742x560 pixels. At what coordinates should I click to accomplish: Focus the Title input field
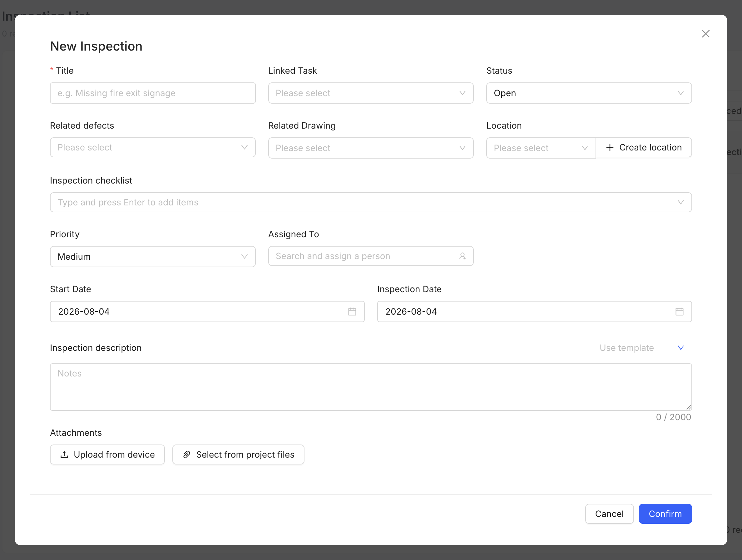tap(153, 93)
